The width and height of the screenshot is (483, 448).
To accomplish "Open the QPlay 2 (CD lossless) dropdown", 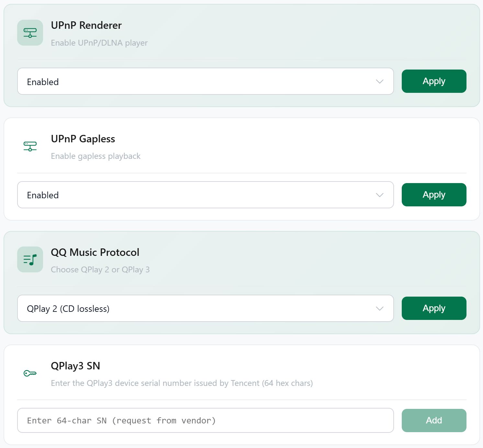I will 205,308.
